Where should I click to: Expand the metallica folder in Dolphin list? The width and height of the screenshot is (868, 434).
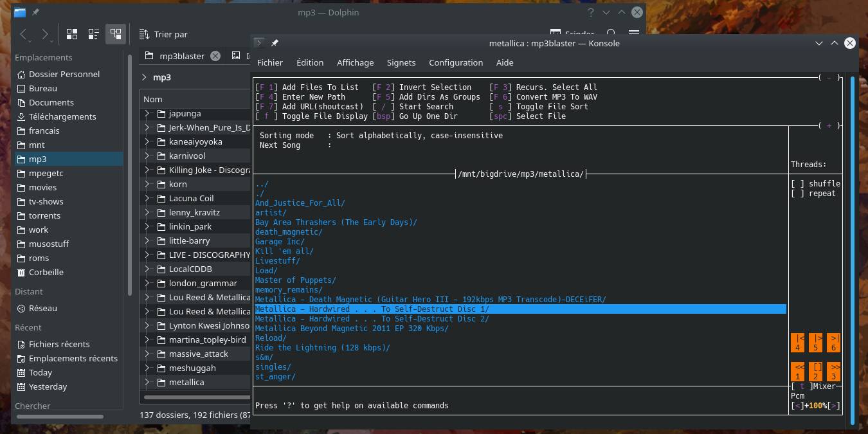click(147, 382)
